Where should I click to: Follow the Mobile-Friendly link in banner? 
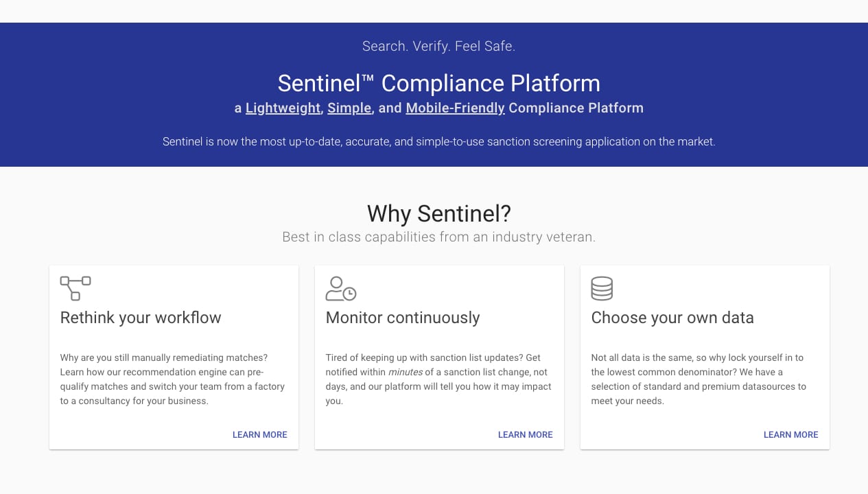point(455,108)
